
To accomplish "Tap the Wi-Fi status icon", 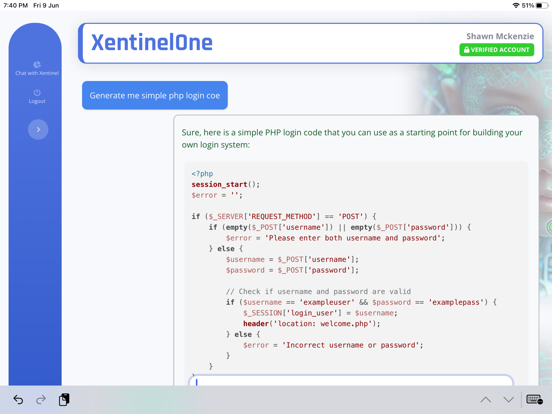I will (516, 5).
